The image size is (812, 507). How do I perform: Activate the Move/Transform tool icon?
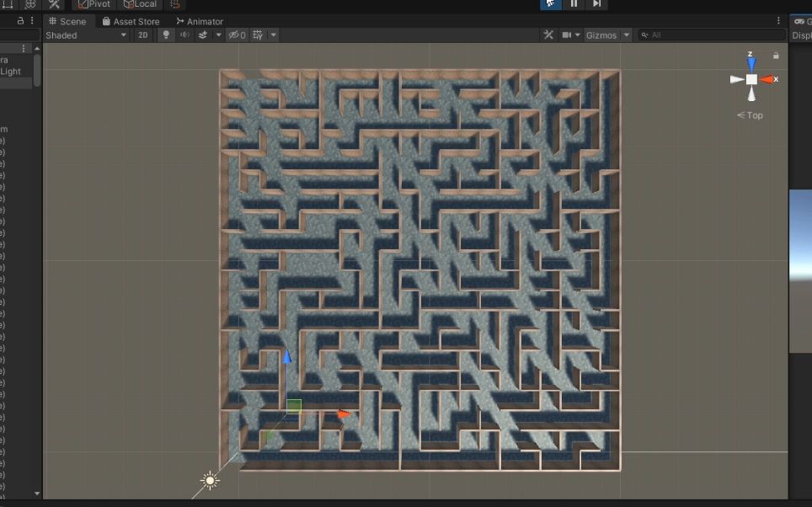click(30, 4)
